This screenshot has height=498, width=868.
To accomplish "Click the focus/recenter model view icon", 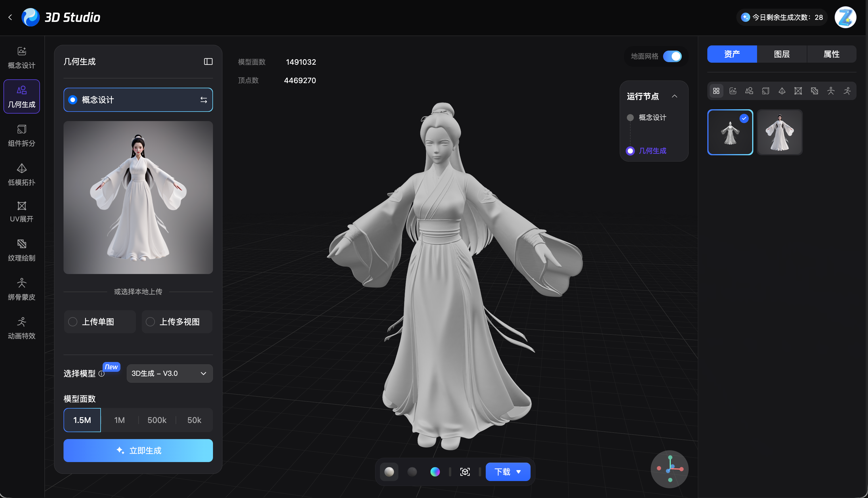I will tap(465, 472).
